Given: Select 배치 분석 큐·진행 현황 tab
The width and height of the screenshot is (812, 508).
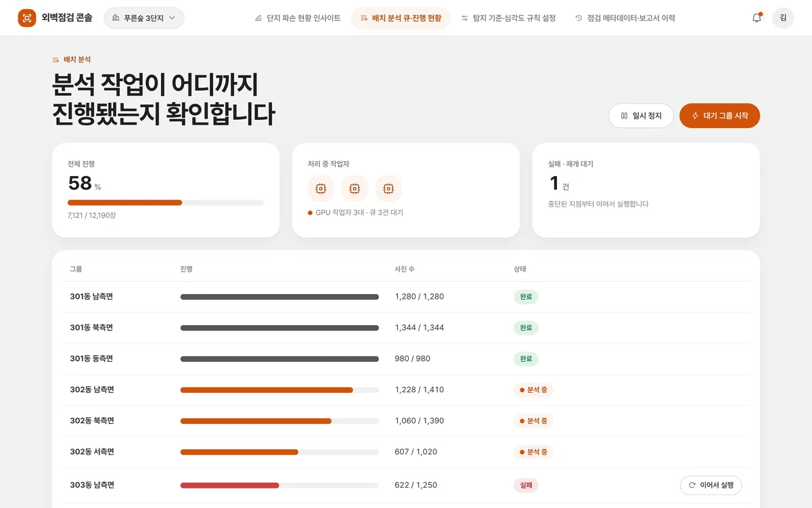Looking at the screenshot, I should click(x=401, y=18).
